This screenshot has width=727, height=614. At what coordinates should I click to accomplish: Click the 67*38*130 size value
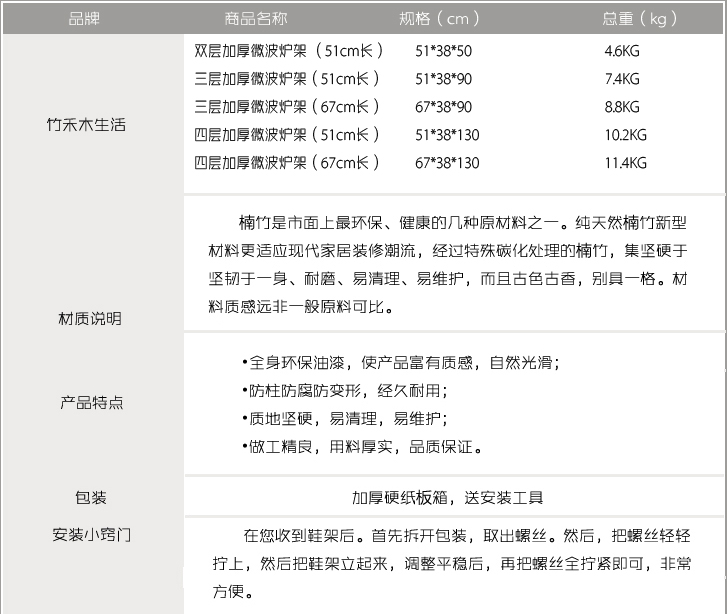(x=447, y=163)
